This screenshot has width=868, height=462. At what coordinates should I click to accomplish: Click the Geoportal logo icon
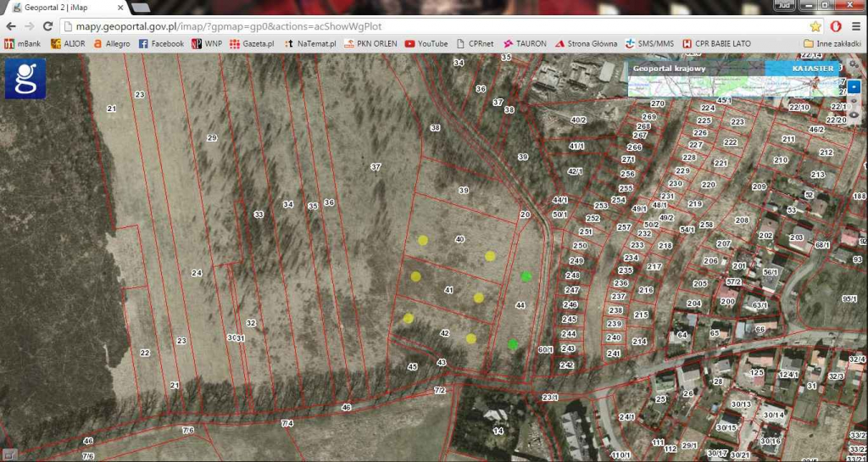pyautogui.click(x=25, y=78)
